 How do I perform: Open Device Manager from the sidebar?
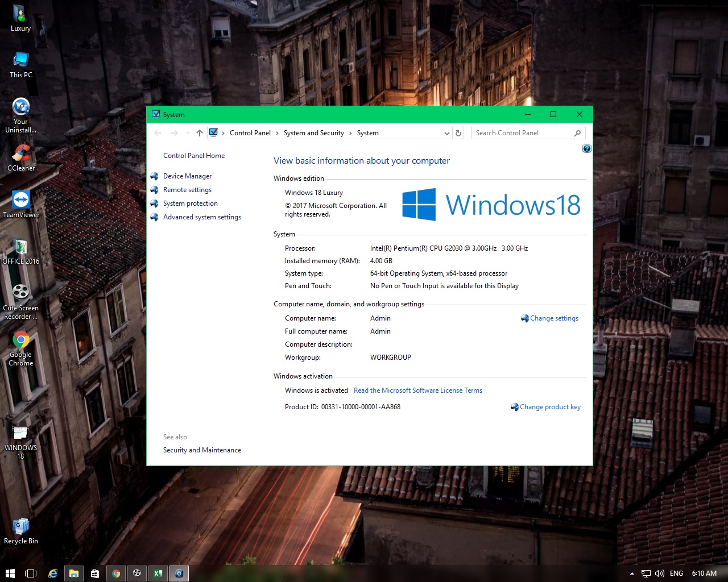click(187, 176)
